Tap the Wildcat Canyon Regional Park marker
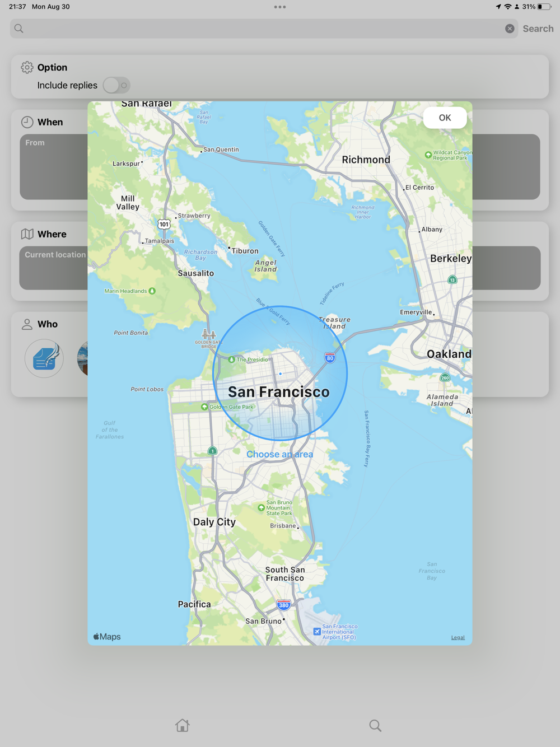Screen dimensions: 560x747 click(428, 155)
